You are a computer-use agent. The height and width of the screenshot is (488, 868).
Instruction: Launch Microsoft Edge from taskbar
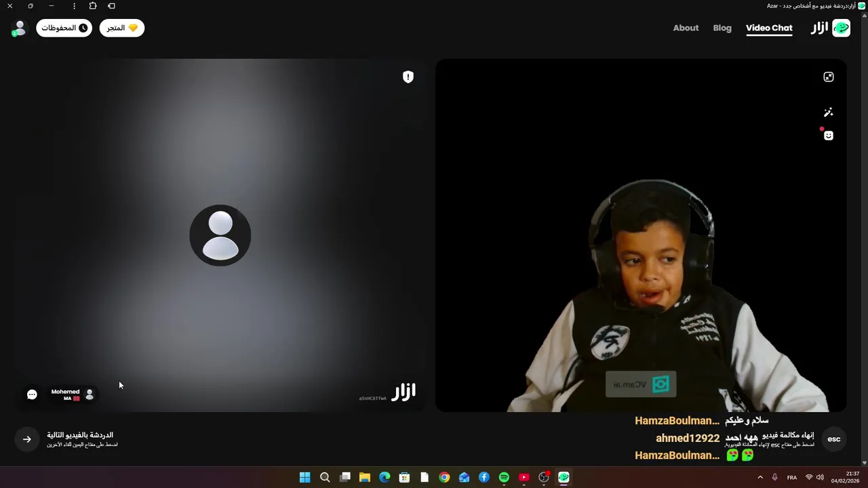tap(384, 477)
